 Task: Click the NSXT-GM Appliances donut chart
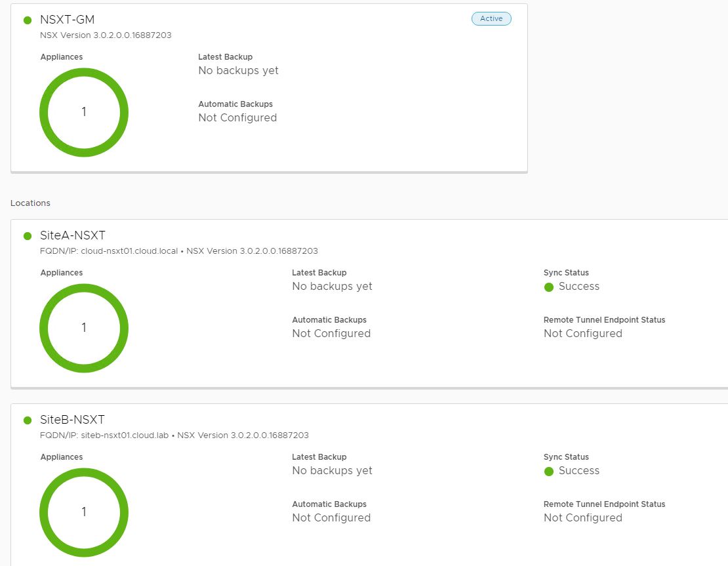pos(84,112)
